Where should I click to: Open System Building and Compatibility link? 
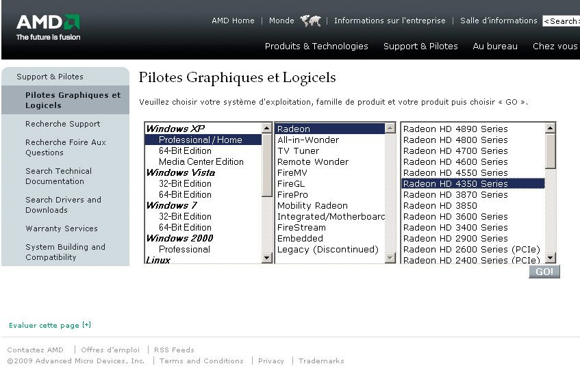[65, 252]
